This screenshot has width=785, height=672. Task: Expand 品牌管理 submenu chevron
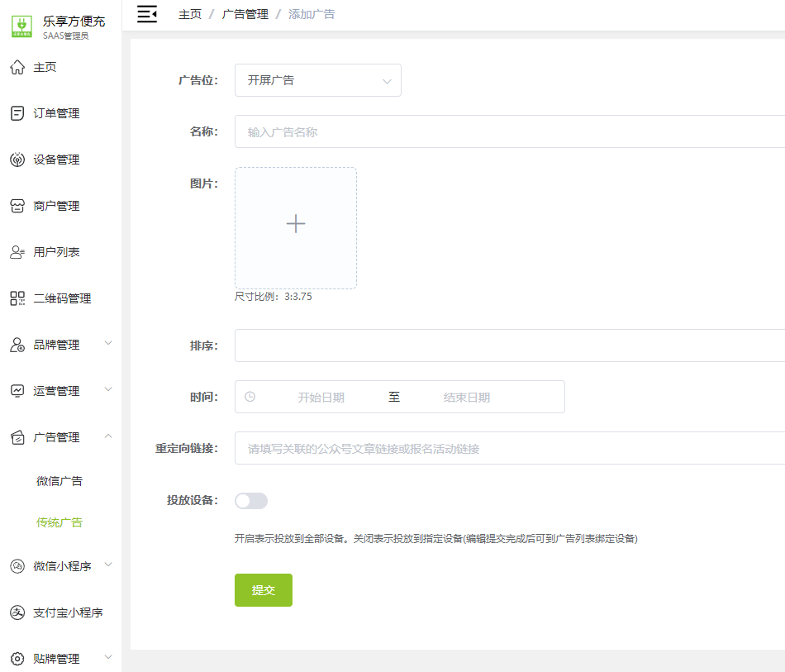click(108, 343)
